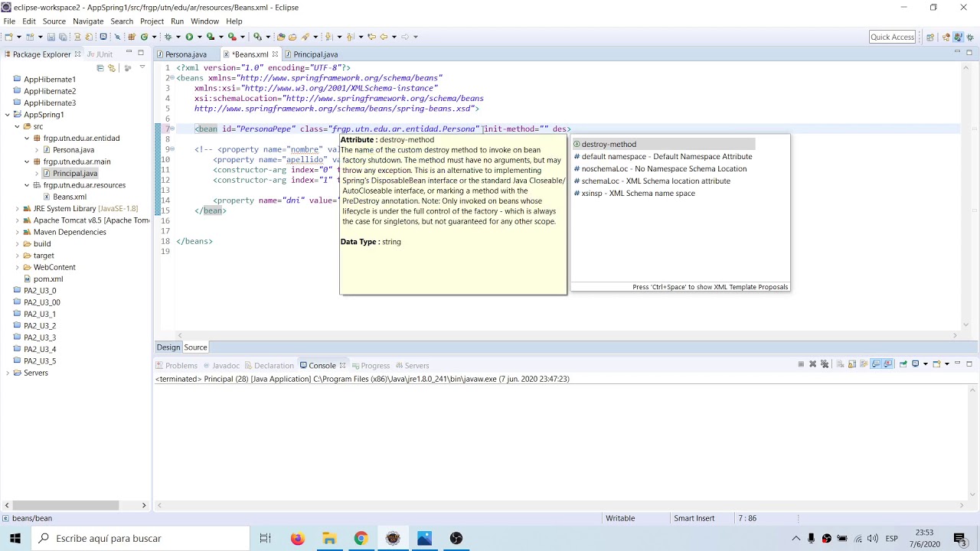Select the noschemaLoc proposal
The height and width of the screenshot is (551, 980).
pyautogui.click(x=660, y=169)
